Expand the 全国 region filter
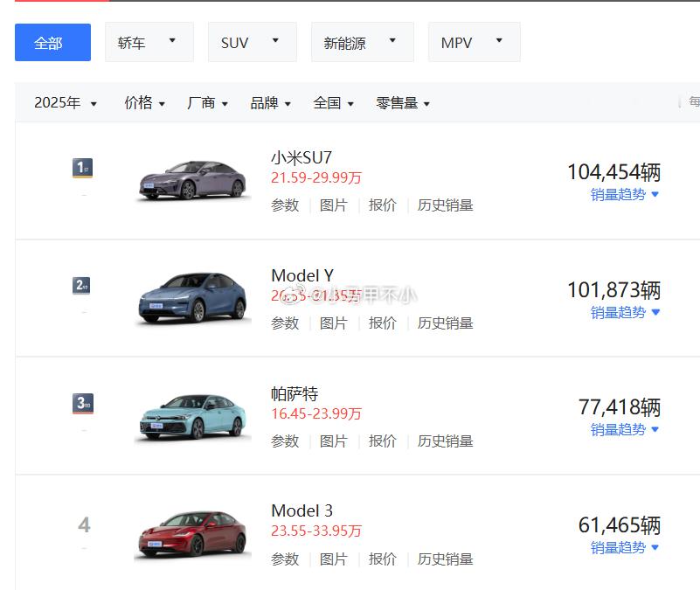The width and height of the screenshot is (700, 590). click(334, 103)
